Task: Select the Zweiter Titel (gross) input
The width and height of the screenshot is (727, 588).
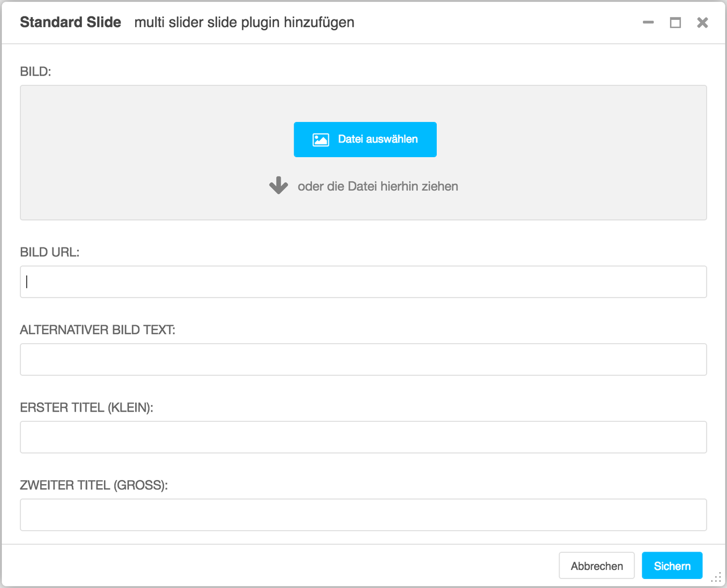Action: click(363, 515)
